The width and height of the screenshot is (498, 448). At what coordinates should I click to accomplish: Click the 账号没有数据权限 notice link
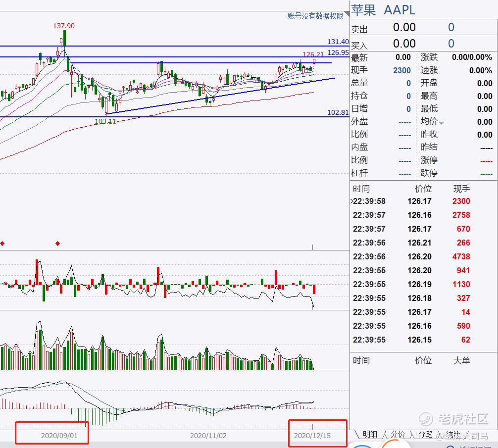point(315,16)
